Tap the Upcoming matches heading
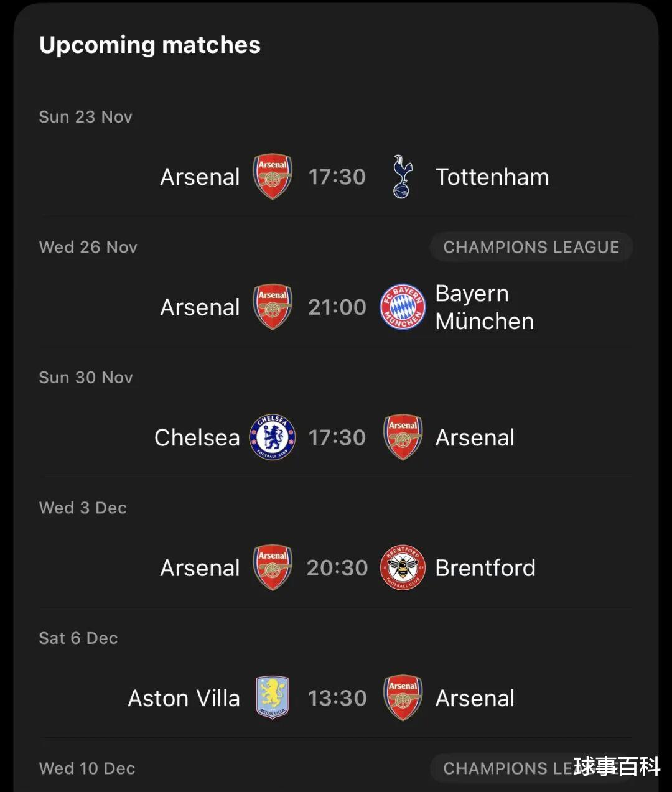 click(x=149, y=45)
